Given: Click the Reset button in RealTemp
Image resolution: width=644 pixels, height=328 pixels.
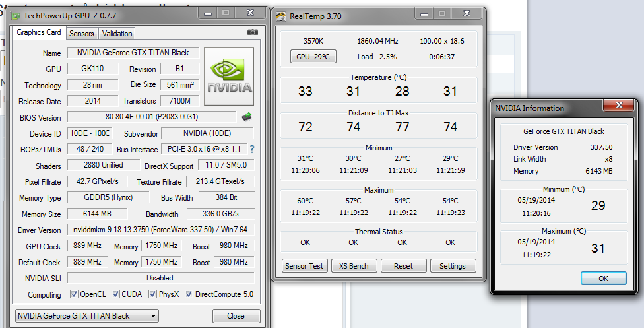Looking at the screenshot, I should click(x=403, y=266).
